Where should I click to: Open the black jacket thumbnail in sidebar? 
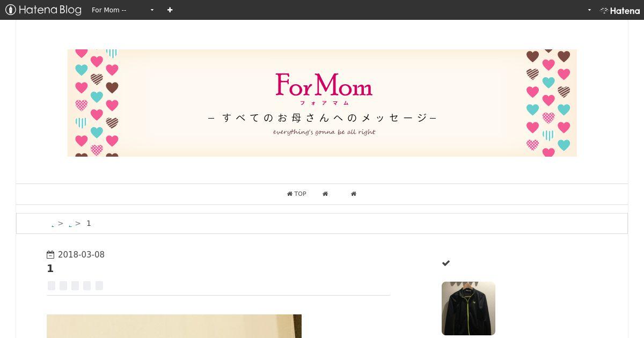click(x=469, y=308)
